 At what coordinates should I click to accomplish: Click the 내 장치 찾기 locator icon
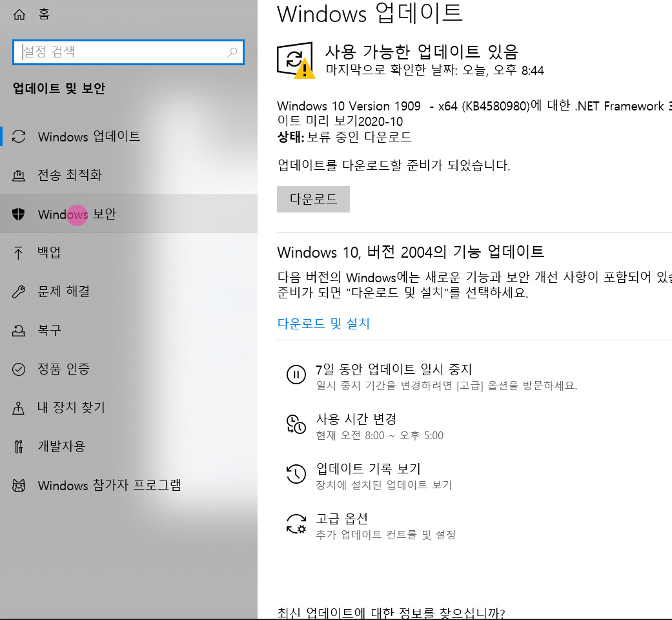tap(19, 408)
